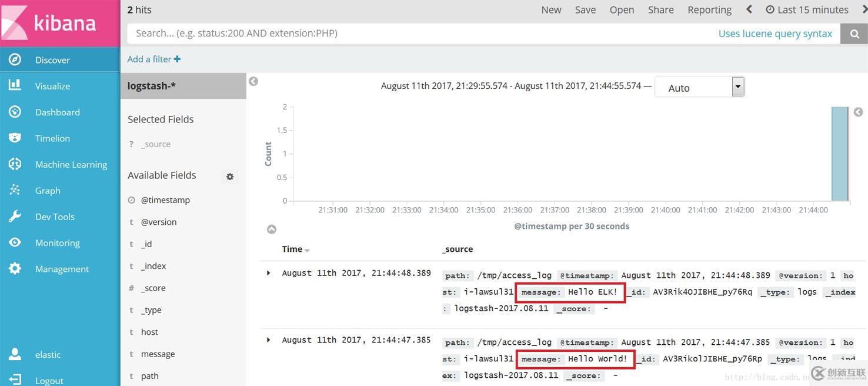The width and height of the screenshot is (868, 386).
Task: Open the Visualize bar chart icon
Action: pos(15,85)
